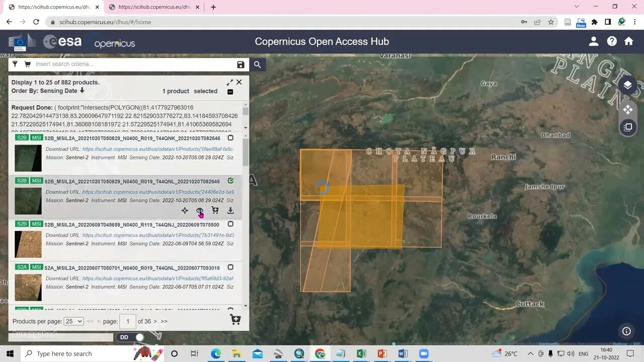Show map attribution info icon
644x362 pixels.
coord(626,331)
